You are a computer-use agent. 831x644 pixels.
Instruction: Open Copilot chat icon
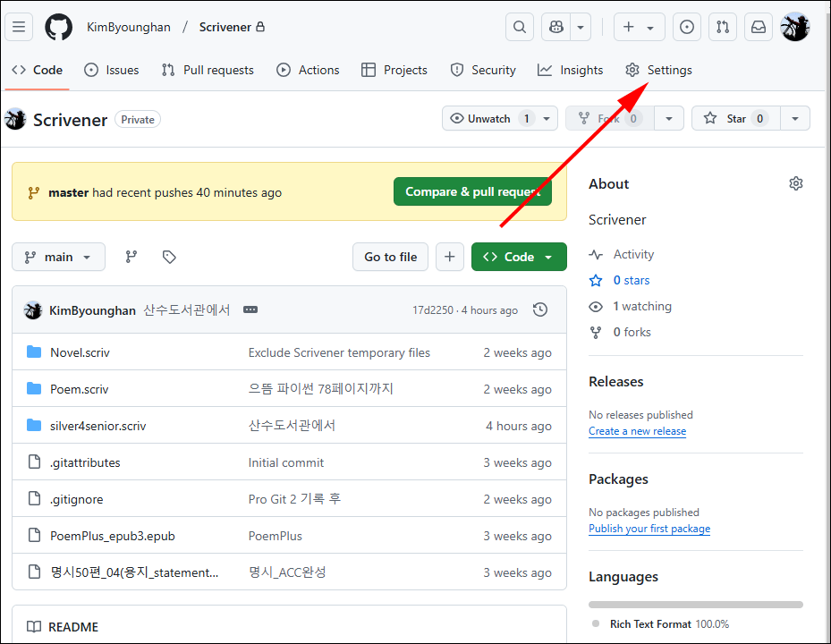coord(556,27)
